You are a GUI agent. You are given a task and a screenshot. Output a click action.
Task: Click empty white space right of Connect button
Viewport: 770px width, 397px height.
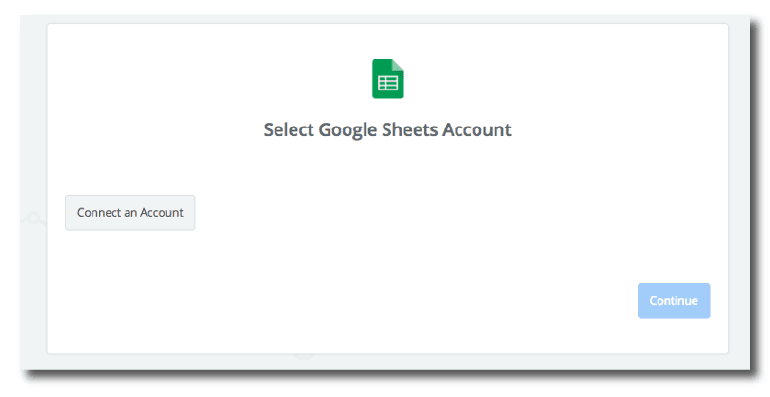tap(393, 213)
